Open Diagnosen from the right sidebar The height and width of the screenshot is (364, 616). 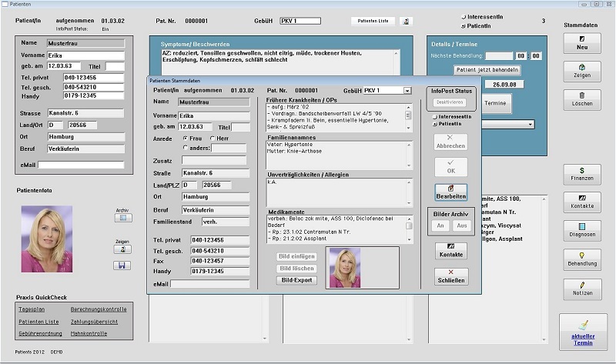(x=581, y=231)
